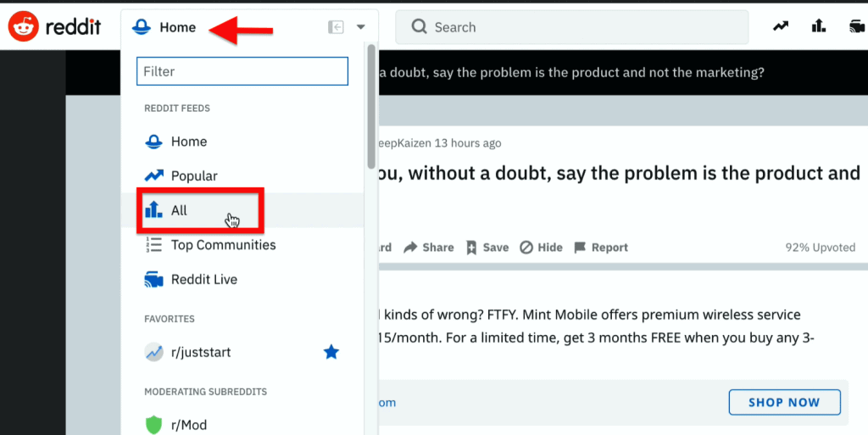Click the Hide circle-slash icon on post

(526, 248)
